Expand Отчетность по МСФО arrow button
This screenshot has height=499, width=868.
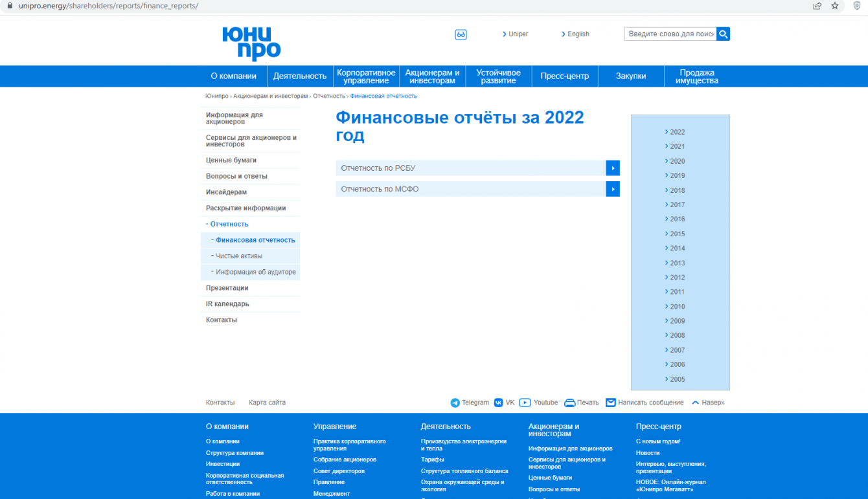(613, 189)
